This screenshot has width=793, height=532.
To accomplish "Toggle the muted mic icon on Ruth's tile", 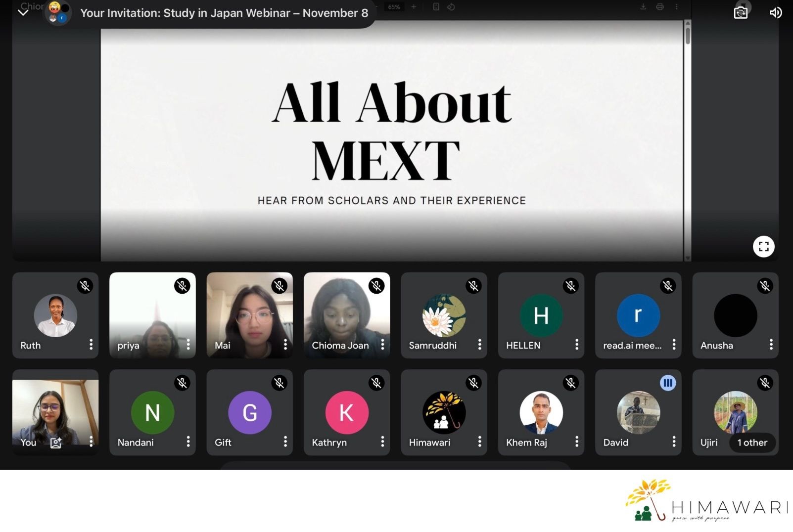I will [x=85, y=286].
